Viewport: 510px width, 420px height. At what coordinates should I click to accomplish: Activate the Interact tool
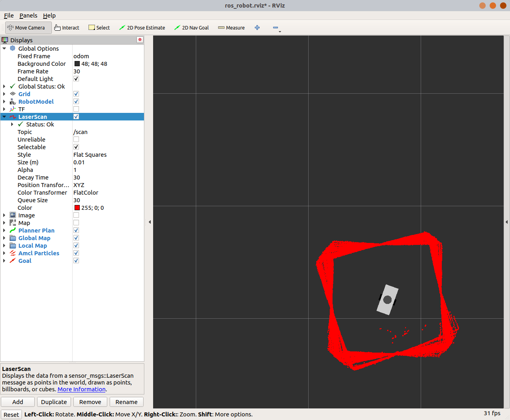click(67, 28)
